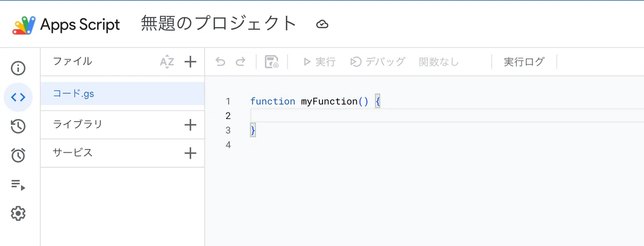Add a service with plus icon

(191, 153)
